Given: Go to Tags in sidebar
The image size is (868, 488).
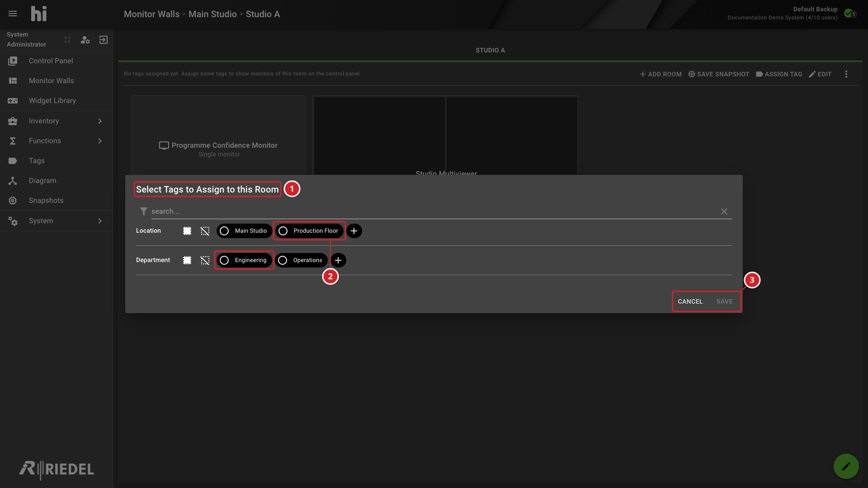Looking at the screenshot, I should 56,161.
